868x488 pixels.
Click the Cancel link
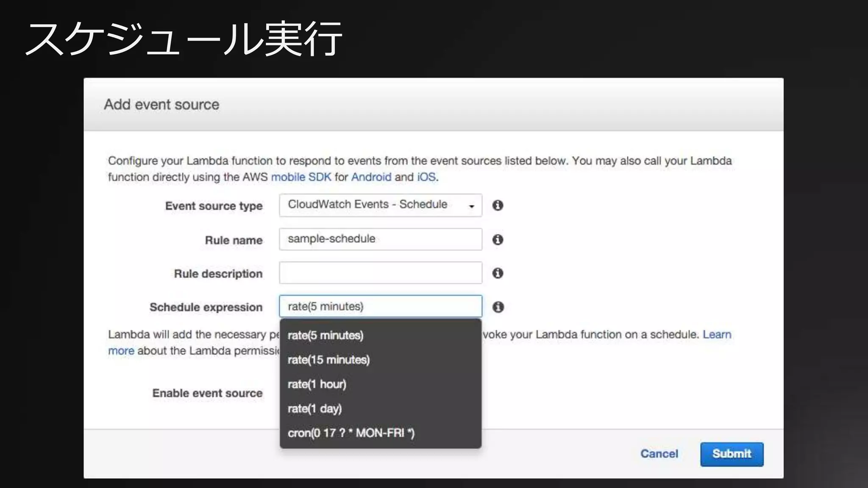[659, 454]
